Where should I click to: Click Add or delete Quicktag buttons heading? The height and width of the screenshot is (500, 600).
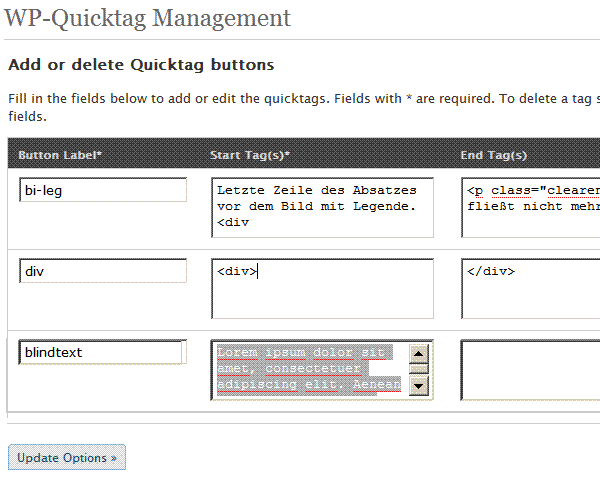pyautogui.click(x=141, y=65)
